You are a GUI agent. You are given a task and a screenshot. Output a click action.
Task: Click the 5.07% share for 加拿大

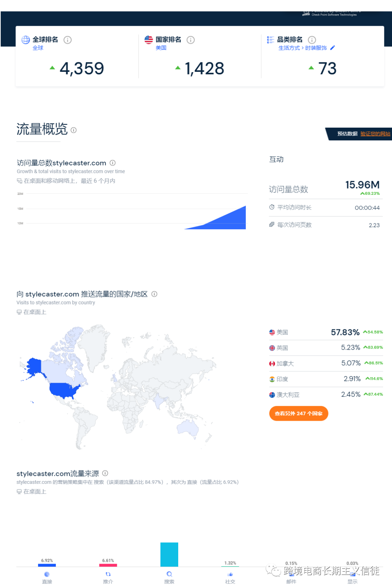tap(351, 363)
